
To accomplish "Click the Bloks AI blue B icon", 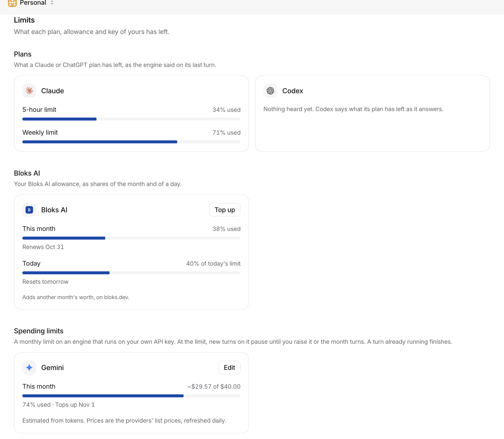I will tap(29, 210).
